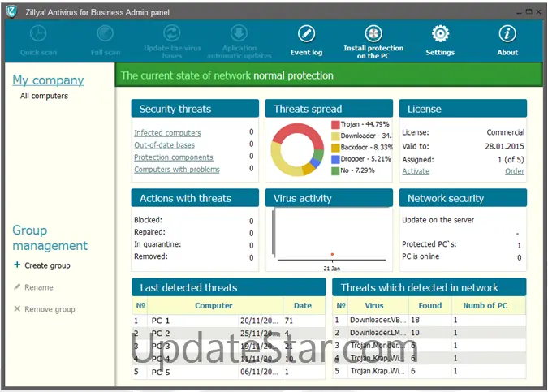Select the Downloader.LM... virus row
Viewport: 548px width, 392px height.
429,333
